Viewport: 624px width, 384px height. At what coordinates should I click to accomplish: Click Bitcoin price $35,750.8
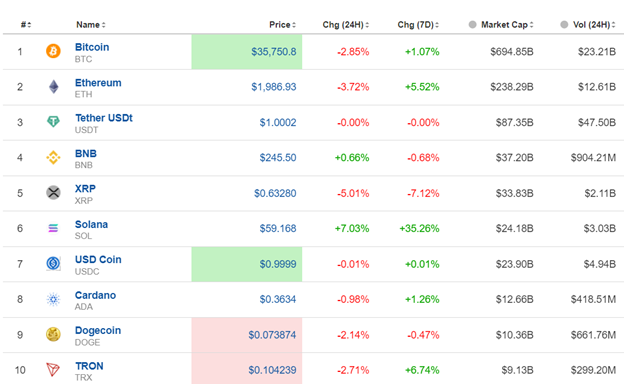(x=274, y=52)
